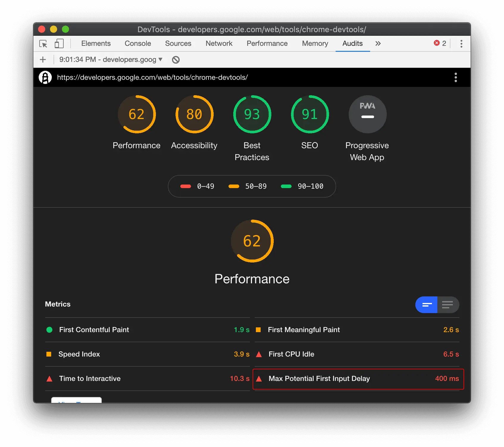Click Max Potential First Input Delay metric
This screenshot has height=447, width=504.
pos(358,379)
